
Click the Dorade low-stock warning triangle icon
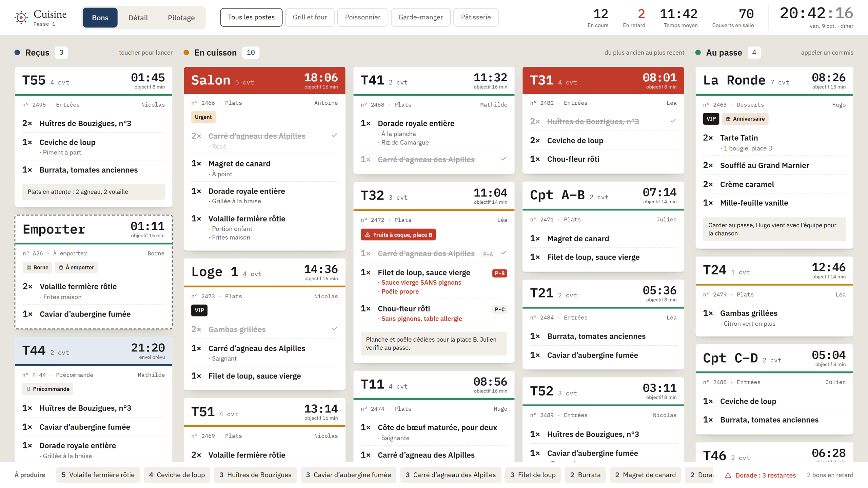point(728,475)
